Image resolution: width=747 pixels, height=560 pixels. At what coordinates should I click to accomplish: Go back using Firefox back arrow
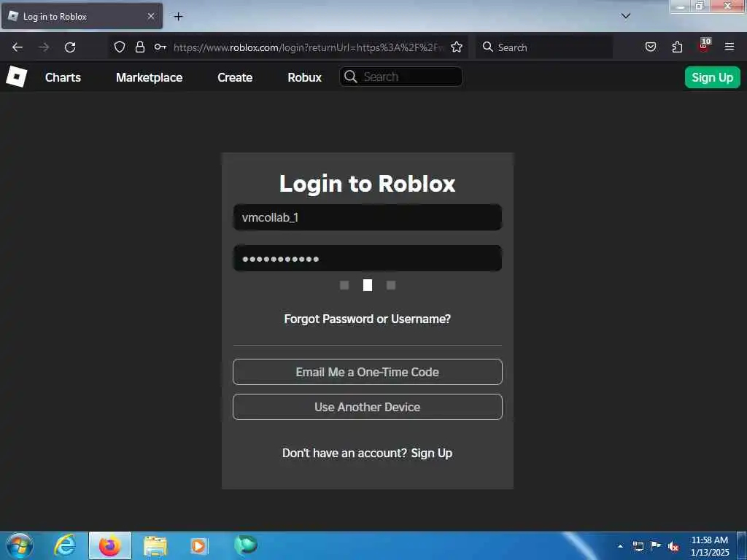click(x=18, y=47)
